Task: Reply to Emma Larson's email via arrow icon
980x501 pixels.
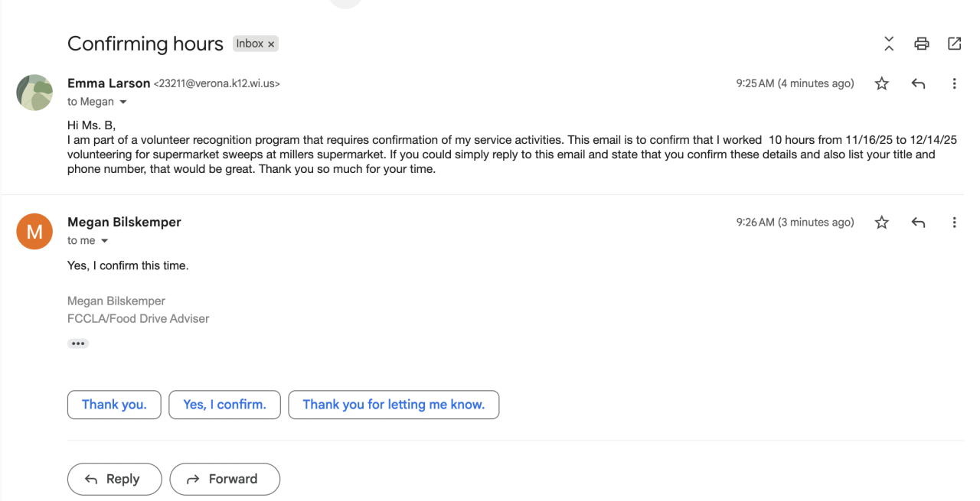Action: [x=919, y=84]
